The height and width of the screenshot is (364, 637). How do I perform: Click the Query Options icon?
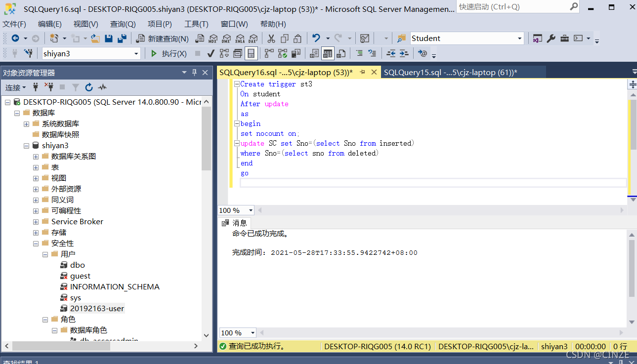238,53
